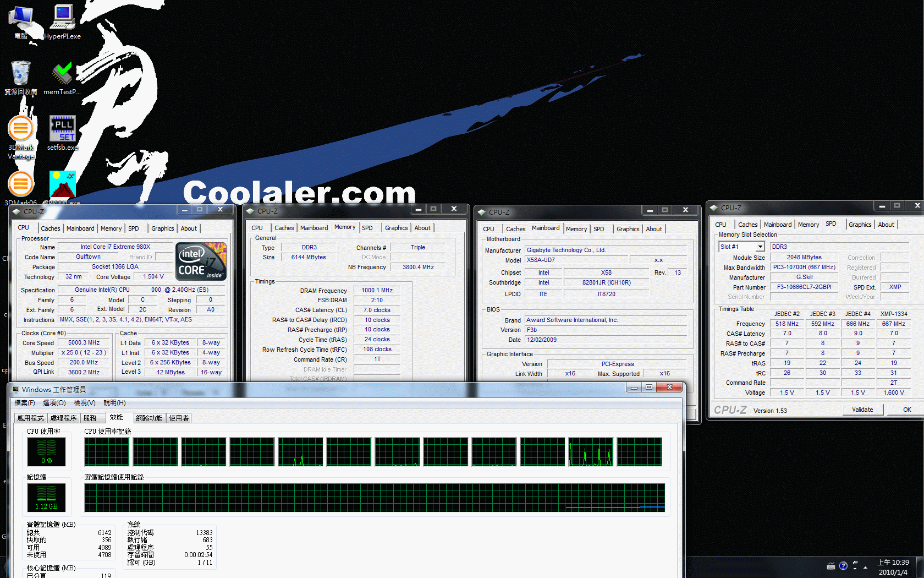Image resolution: width=924 pixels, height=578 pixels.
Task: Click southbridge value 82801JR (ICH10R)
Action: click(607, 282)
